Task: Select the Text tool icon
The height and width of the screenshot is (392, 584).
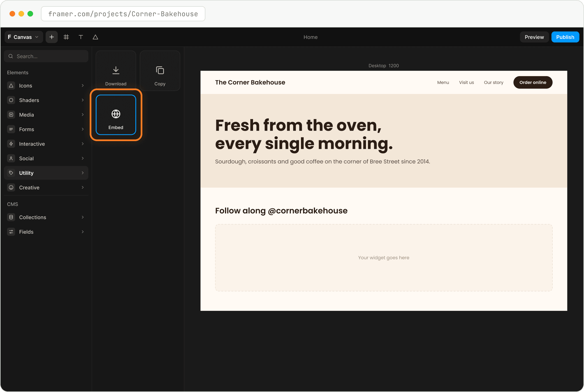Action: coord(81,37)
